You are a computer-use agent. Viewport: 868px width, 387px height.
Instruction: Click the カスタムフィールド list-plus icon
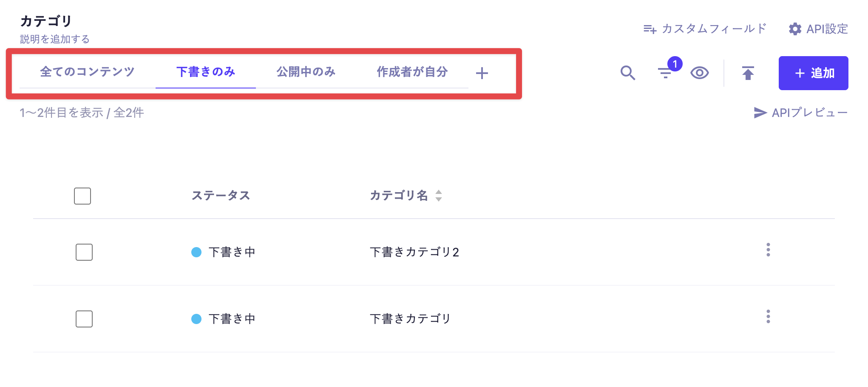pyautogui.click(x=650, y=29)
